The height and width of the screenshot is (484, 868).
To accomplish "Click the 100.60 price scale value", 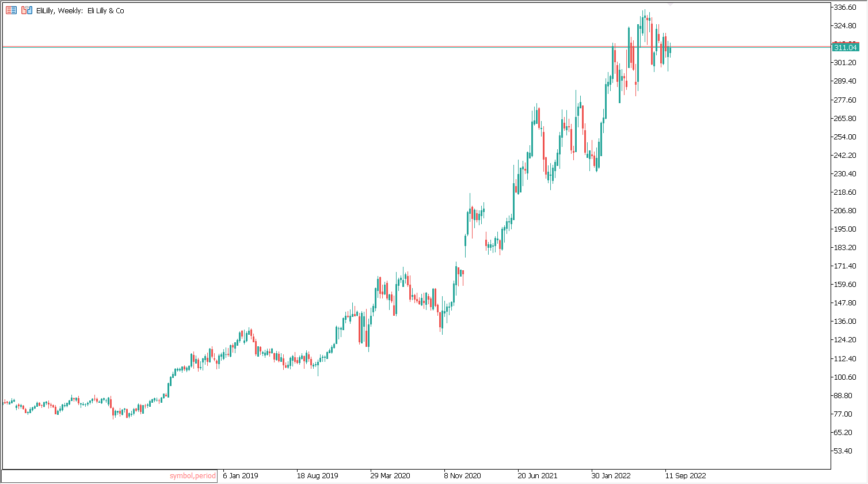I will [x=846, y=377].
